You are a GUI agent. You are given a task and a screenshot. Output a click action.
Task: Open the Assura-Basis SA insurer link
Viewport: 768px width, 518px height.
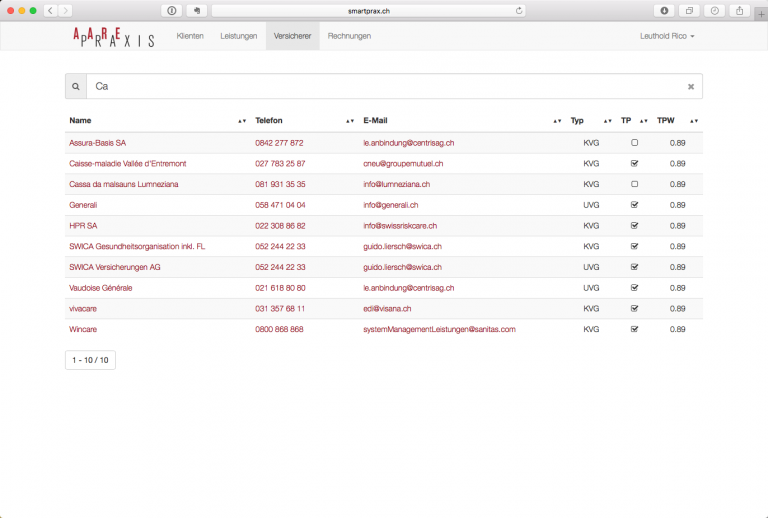[97, 143]
